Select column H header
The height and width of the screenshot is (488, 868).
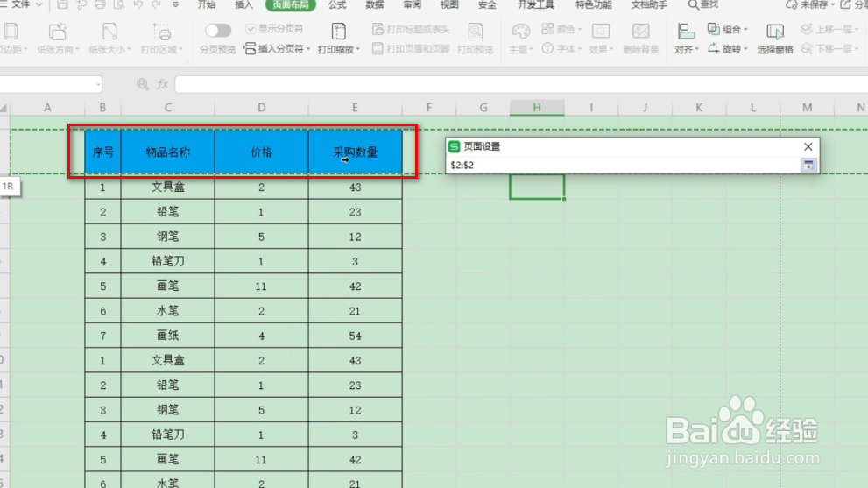point(537,108)
